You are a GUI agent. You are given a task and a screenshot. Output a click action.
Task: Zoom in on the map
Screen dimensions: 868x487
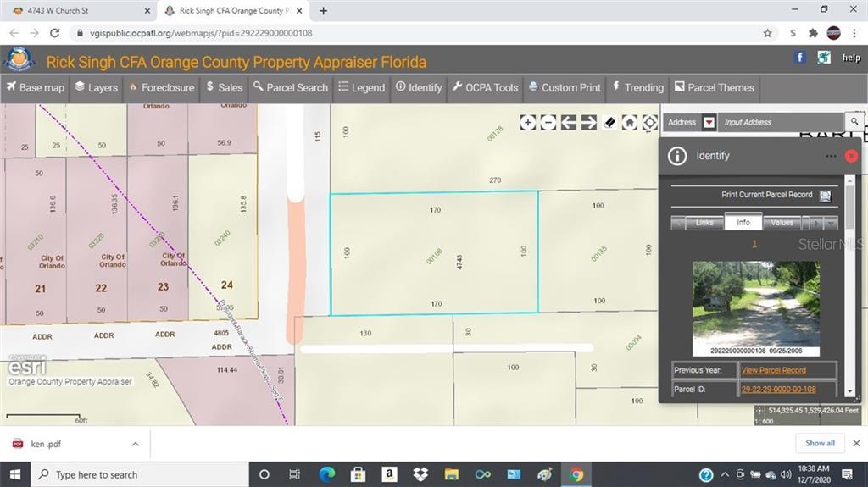click(x=527, y=122)
